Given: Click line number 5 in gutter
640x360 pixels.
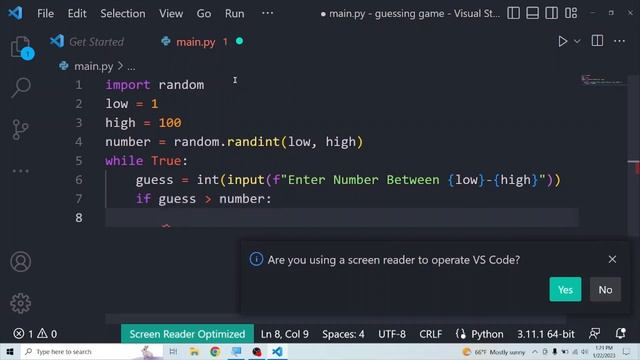Looking at the screenshot, I should coord(79,161).
